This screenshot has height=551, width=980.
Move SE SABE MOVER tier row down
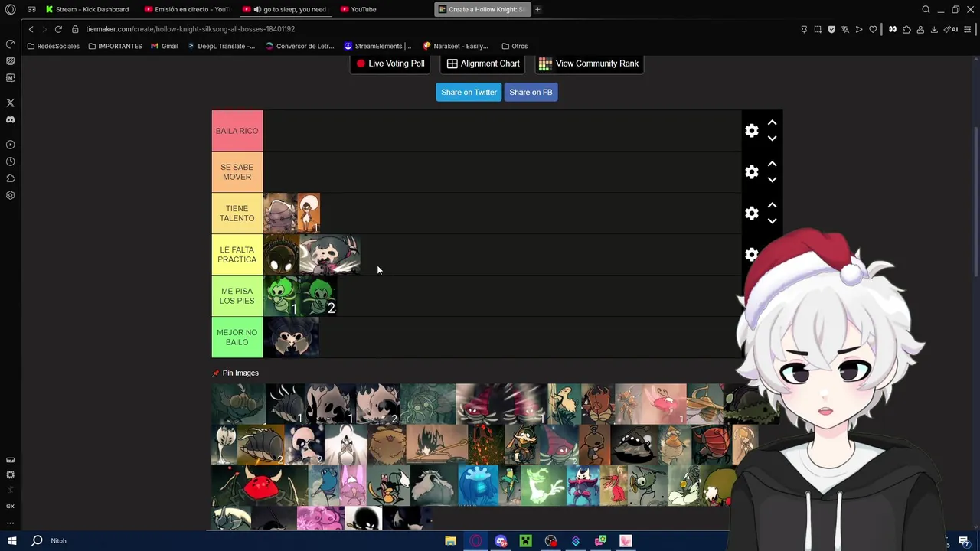click(772, 180)
